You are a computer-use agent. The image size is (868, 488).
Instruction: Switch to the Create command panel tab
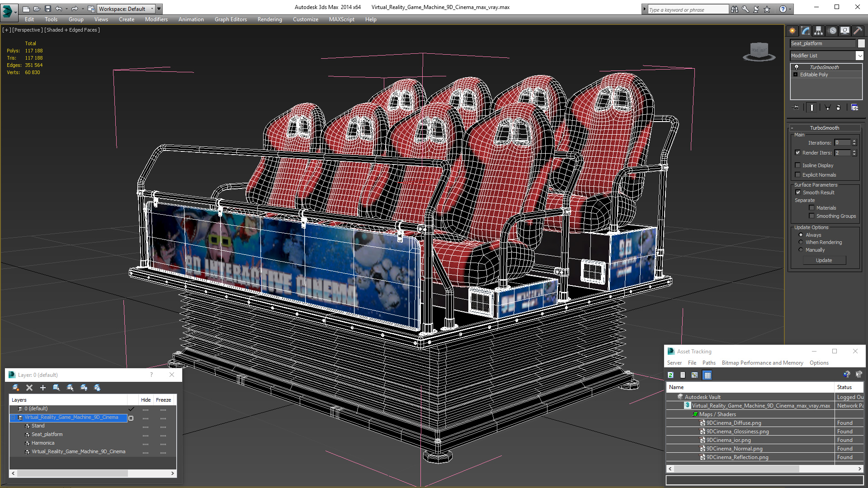pos(792,31)
